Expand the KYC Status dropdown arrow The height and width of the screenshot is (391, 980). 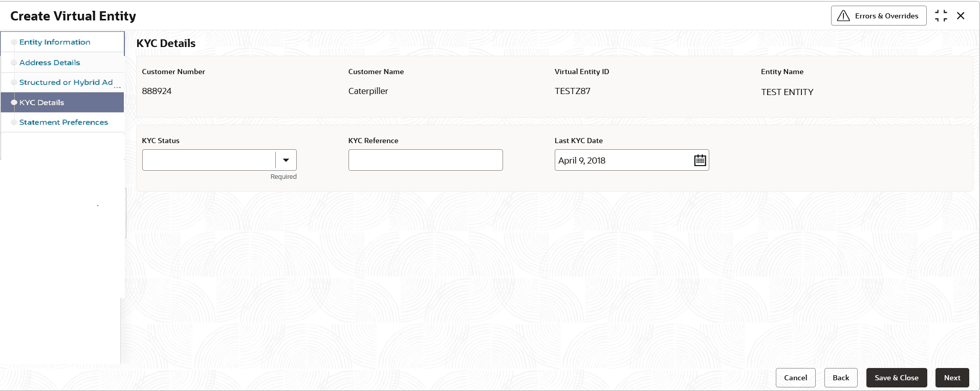[x=286, y=160]
